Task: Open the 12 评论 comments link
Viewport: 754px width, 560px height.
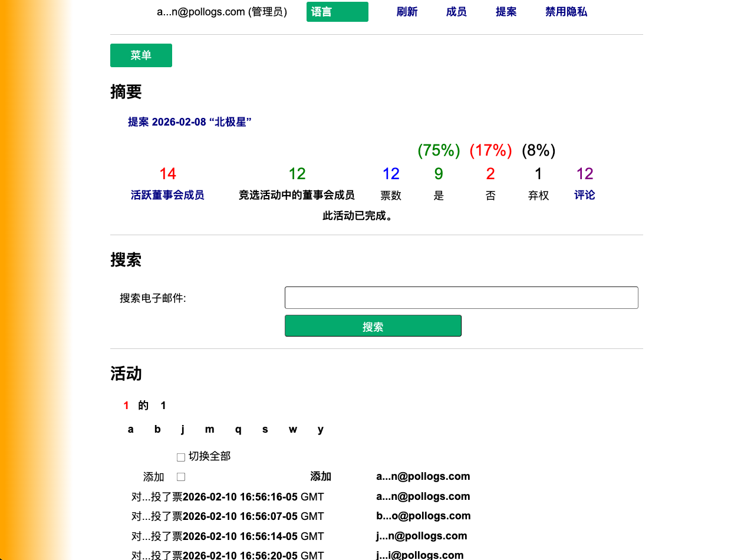Action: coord(584,195)
